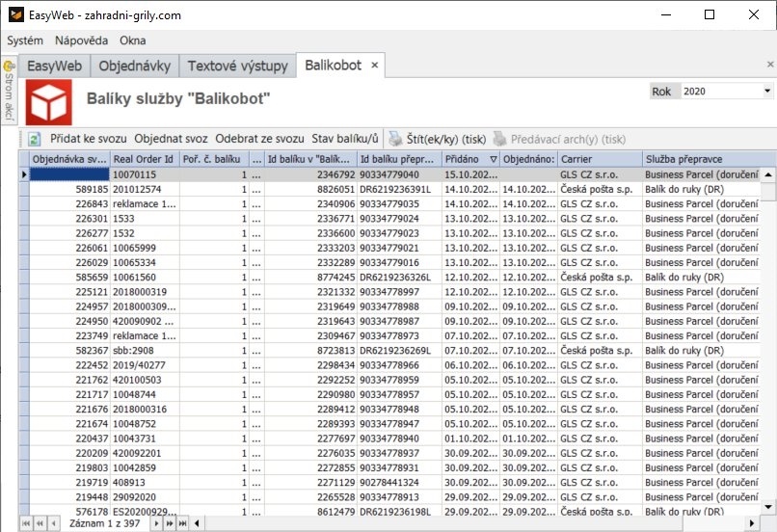Click Objednat svoz button
This screenshot has height=532, width=777.
tap(171, 139)
